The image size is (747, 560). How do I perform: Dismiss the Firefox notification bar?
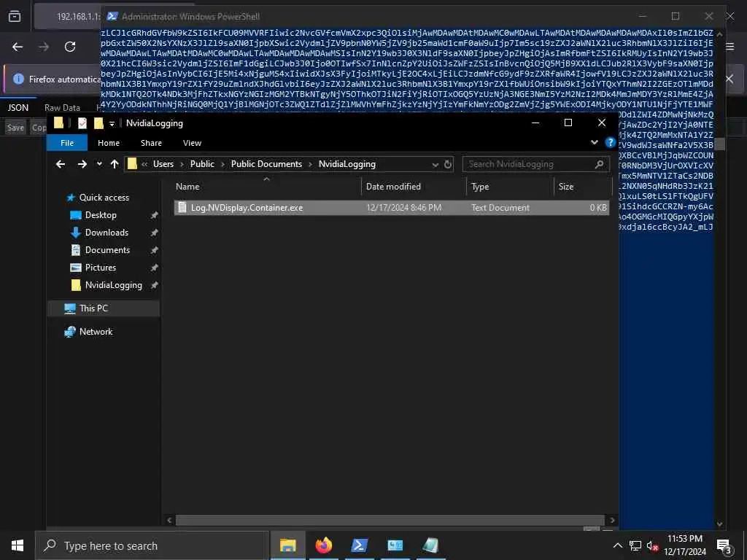point(729,79)
